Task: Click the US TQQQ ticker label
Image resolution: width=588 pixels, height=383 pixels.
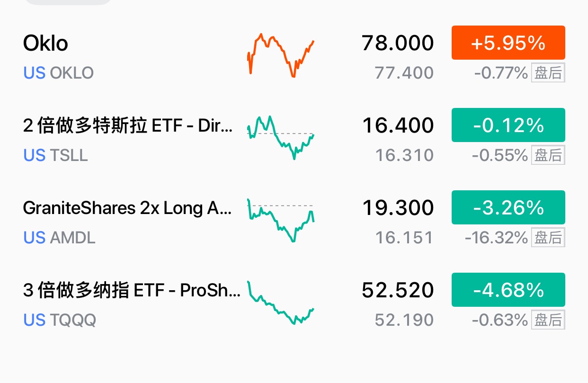Action: click(x=60, y=320)
